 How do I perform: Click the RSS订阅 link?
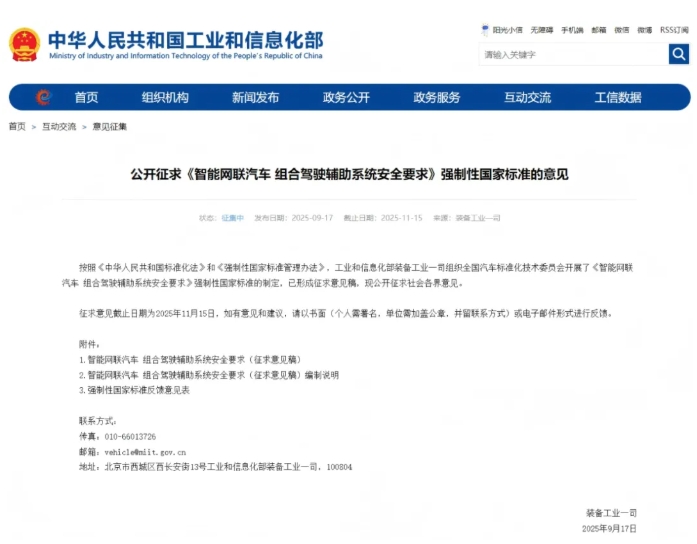tap(674, 30)
